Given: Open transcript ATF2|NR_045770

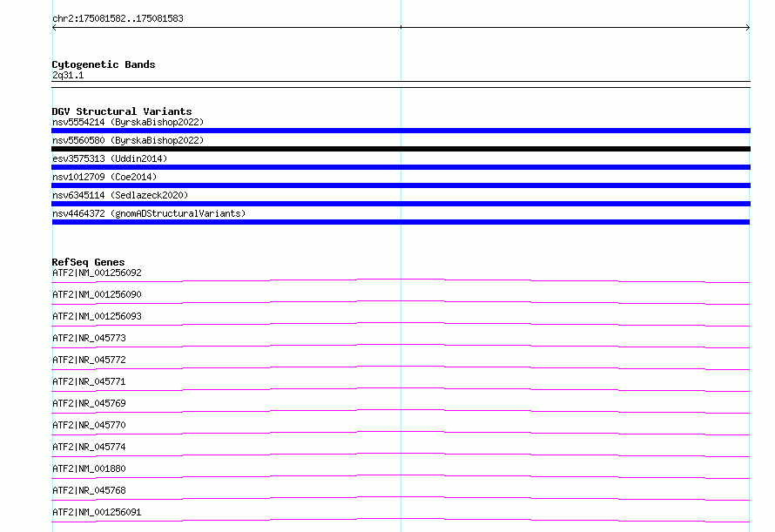Looking at the screenshot, I should tap(89, 425).
